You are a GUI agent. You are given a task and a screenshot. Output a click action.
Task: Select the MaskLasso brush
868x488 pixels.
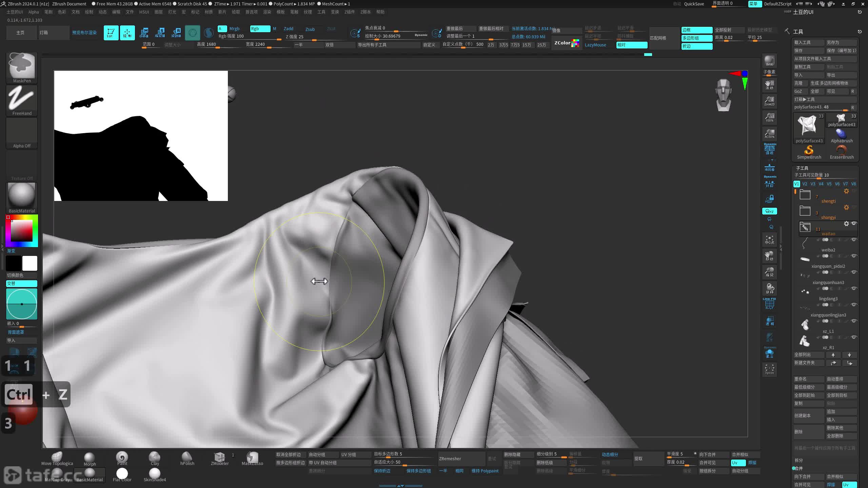pyautogui.click(x=252, y=459)
